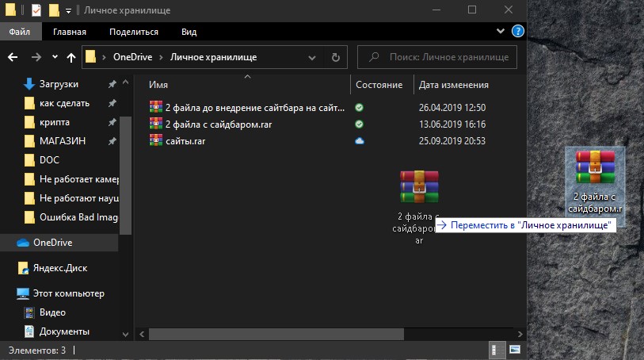This screenshot has height=360, width=644.
Task: Sort files by the Имя column
Action: click(158, 85)
